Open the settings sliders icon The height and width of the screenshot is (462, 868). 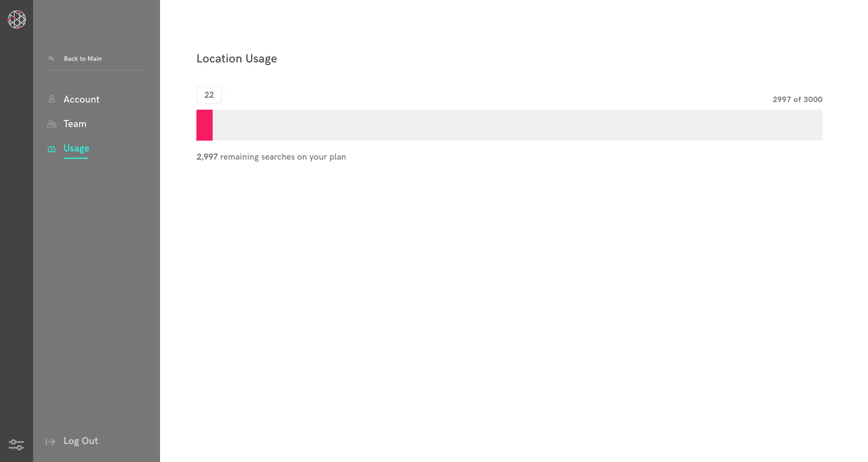[16, 445]
